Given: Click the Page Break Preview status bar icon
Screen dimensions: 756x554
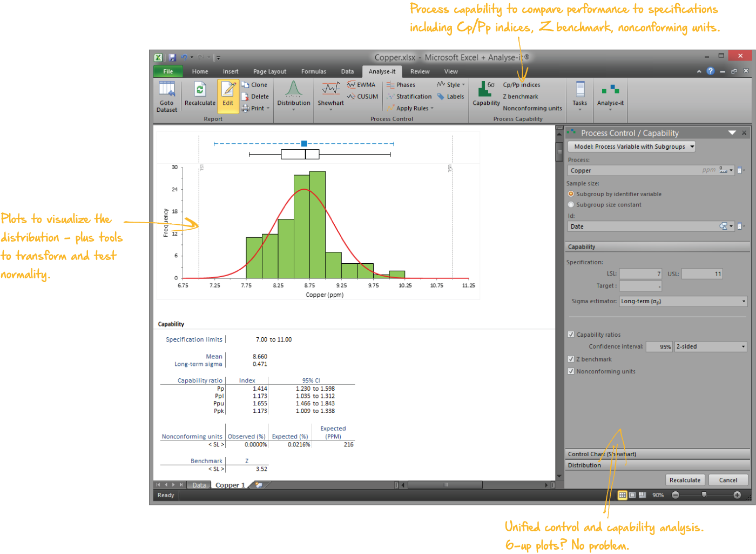Looking at the screenshot, I should [642, 495].
